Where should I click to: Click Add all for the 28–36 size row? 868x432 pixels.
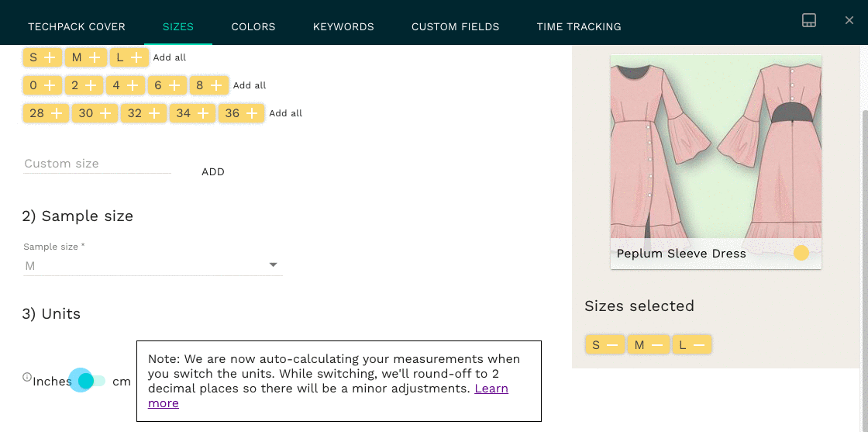point(286,113)
